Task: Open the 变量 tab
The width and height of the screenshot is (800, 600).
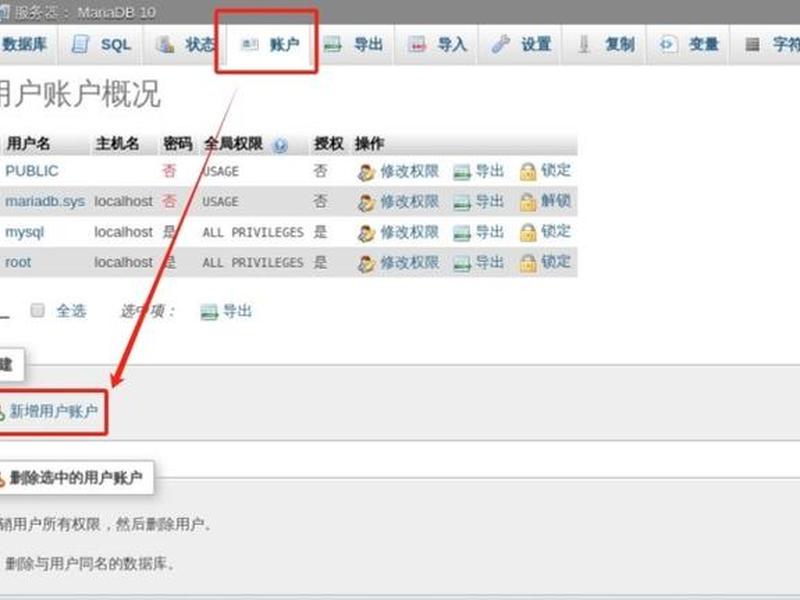Action: tap(688, 45)
